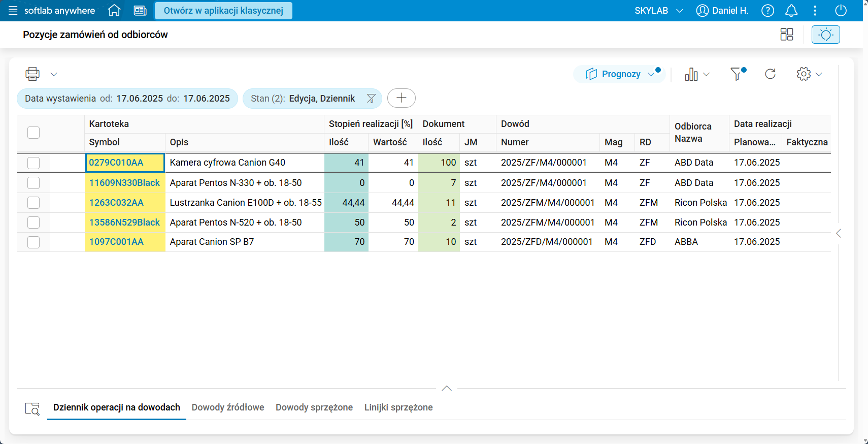
Task: Go to home page icon
Action: point(114,11)
